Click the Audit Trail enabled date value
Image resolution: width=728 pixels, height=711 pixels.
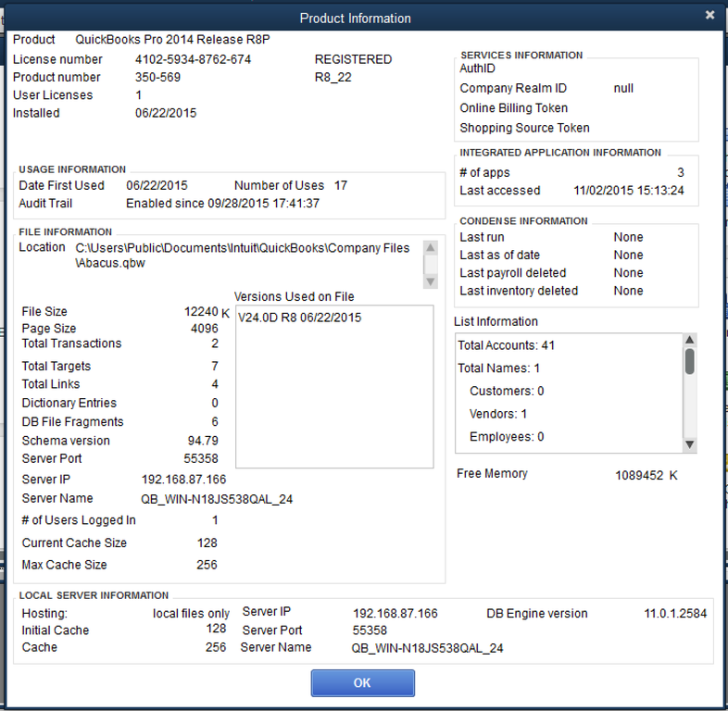point(222,203)
